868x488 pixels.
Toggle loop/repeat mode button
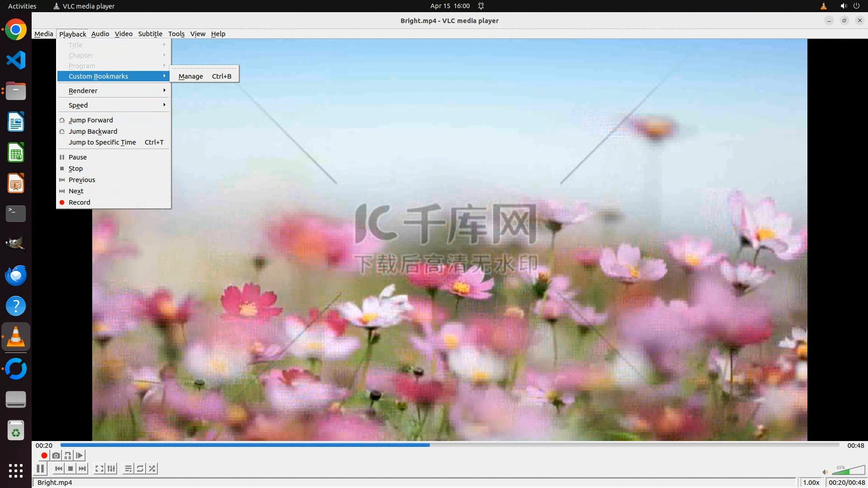click(140, 469)
